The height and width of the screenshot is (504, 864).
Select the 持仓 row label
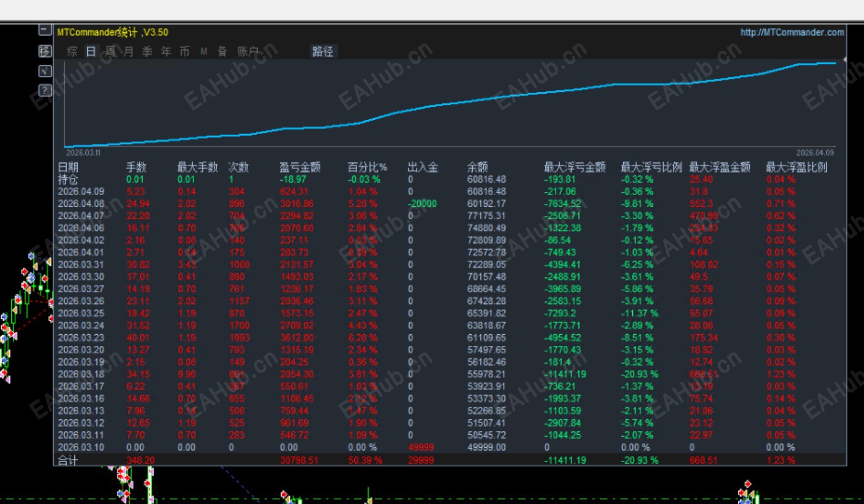pos(68,179)
